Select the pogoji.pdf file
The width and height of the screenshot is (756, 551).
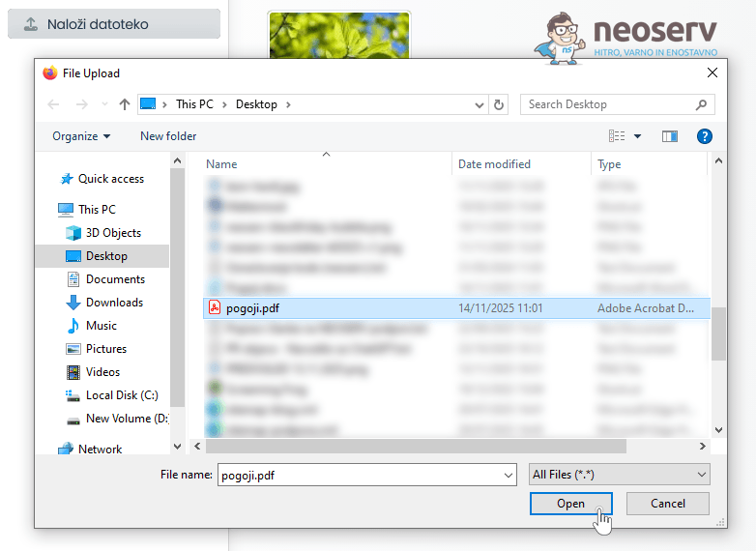[252, 308]
